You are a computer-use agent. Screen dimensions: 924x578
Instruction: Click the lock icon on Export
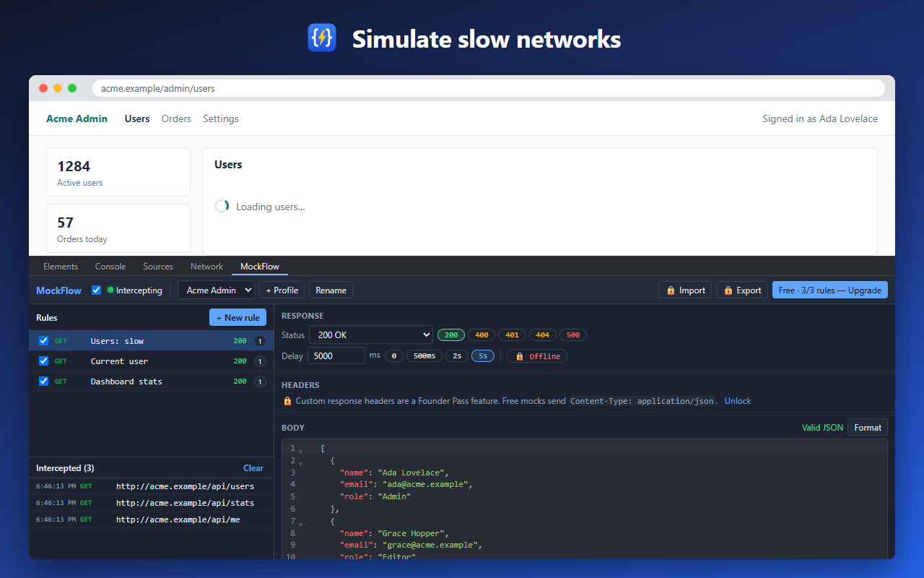click(728, 290)
